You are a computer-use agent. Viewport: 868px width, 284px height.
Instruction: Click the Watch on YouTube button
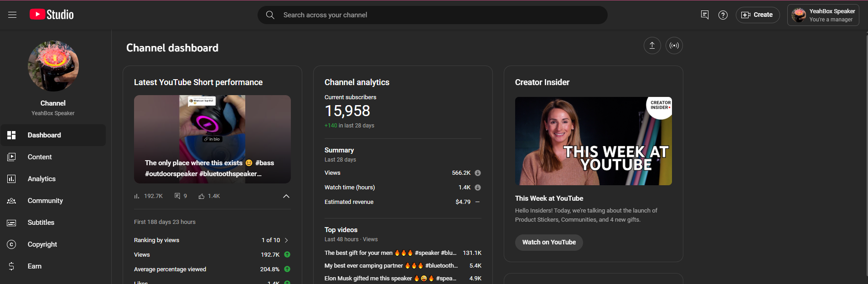(549, 242)
